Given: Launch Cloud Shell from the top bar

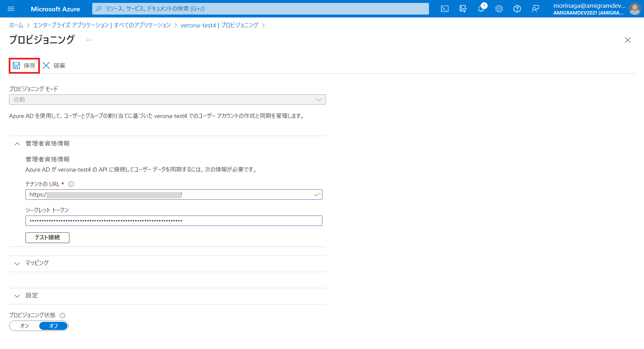Looking at the screenshot, I should [445, 9].
